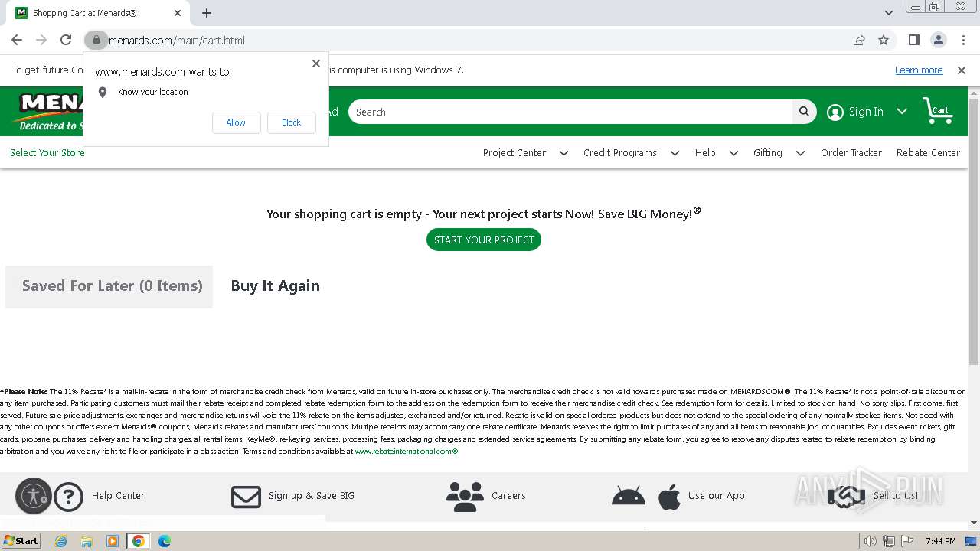The height and width of the screenshot is (551, 980).
Task: Click the Careers text link
Action: coord(508,496)
